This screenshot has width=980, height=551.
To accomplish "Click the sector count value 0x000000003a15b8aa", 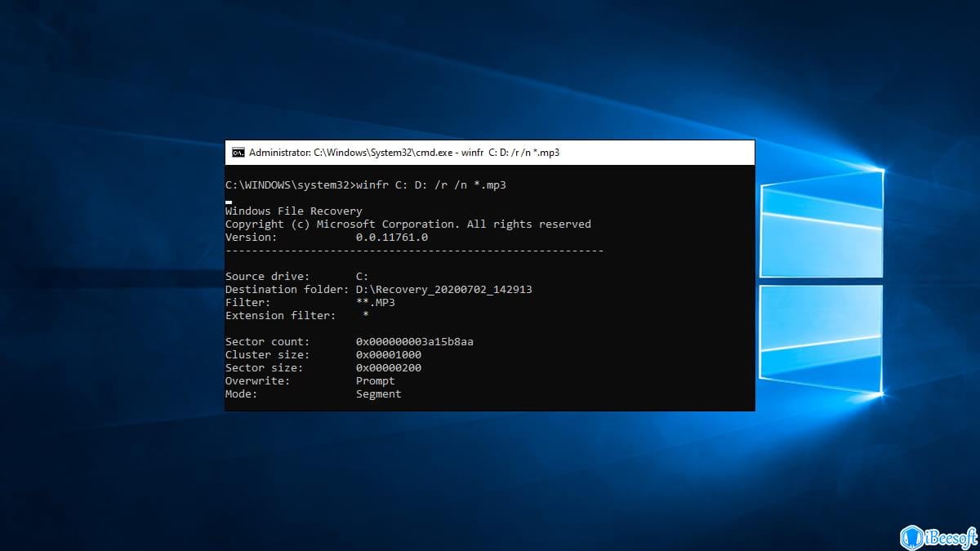I will pyautogui.click(x=415, y=342).
